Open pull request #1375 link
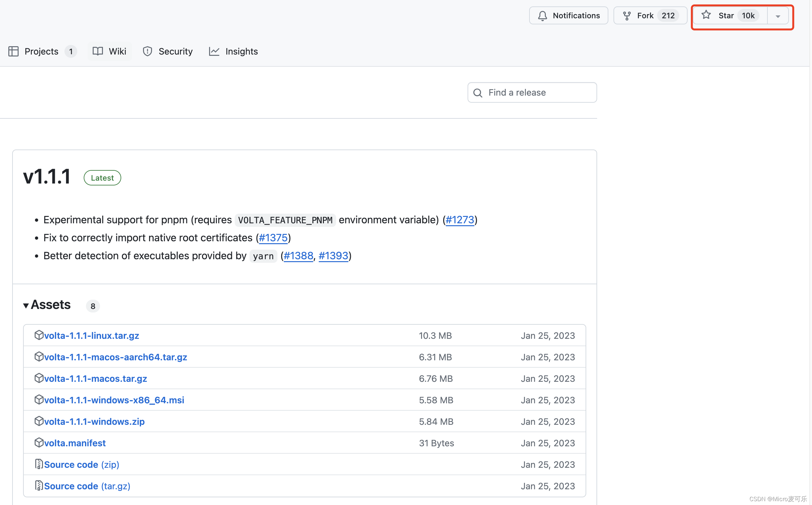 (x=273, y=238)
